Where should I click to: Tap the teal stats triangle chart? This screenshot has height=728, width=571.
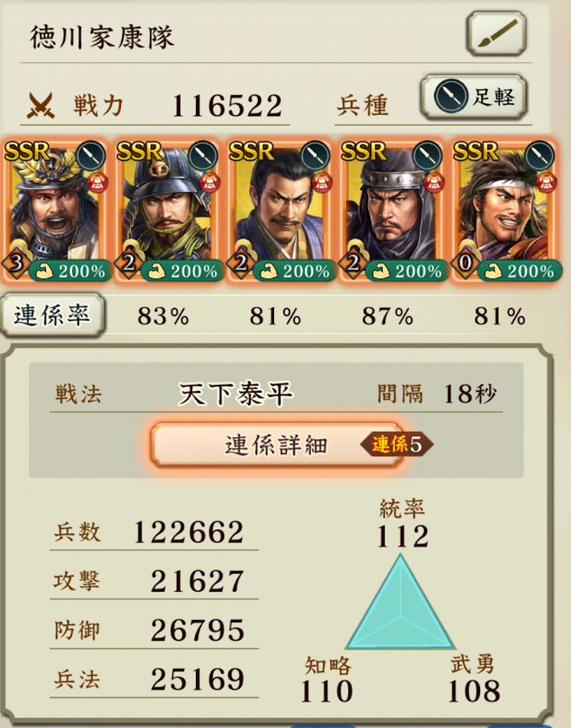[400, 602]
